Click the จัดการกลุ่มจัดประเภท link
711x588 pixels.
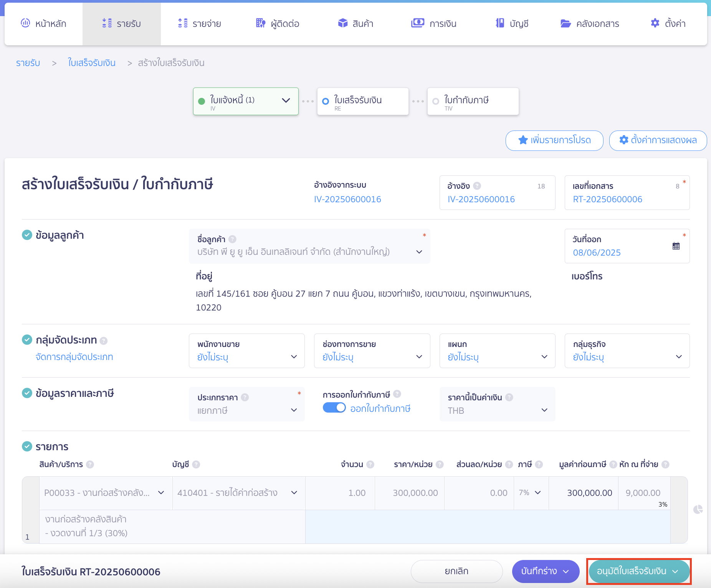coord(74,357)
